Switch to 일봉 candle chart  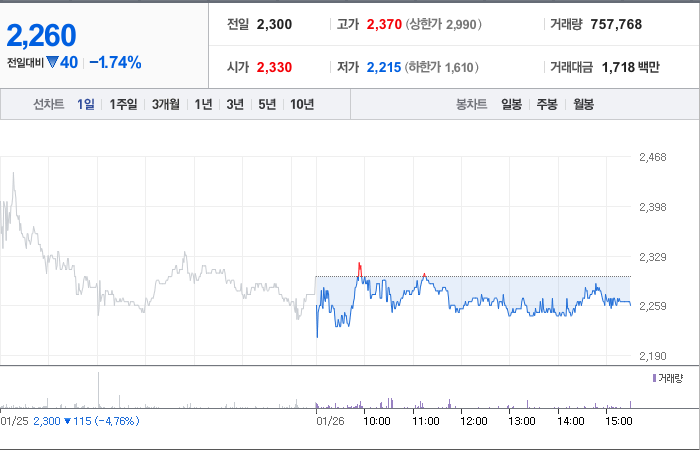pos(512,104)
